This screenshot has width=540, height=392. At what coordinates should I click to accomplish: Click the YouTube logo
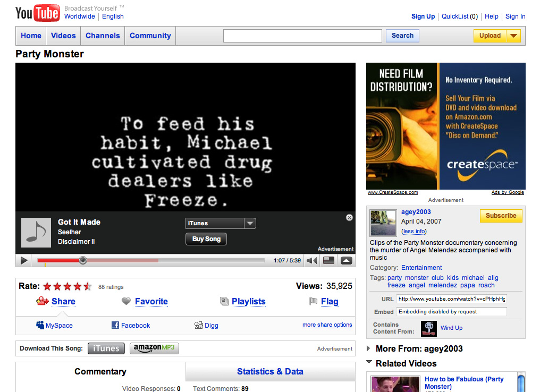click(38, 13)
